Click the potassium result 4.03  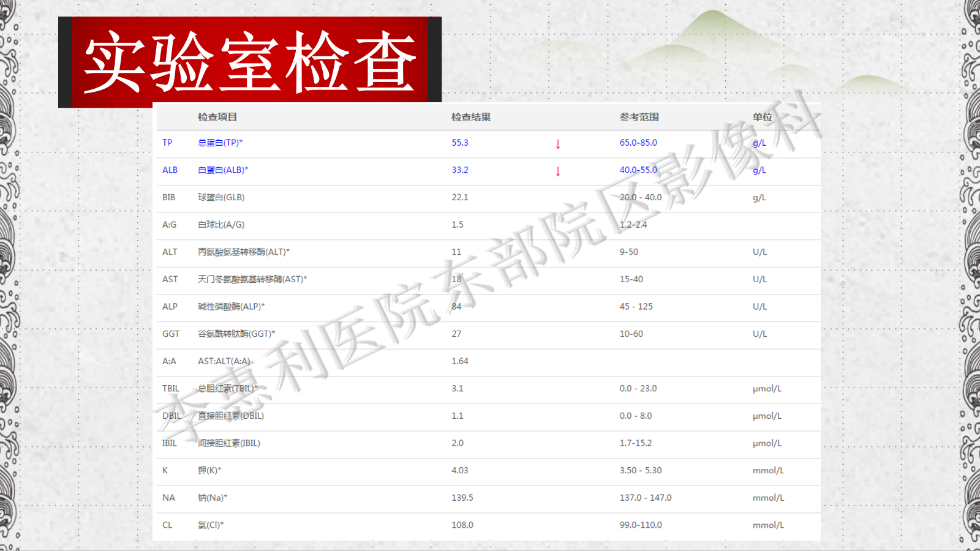click(x=460, y=471)
